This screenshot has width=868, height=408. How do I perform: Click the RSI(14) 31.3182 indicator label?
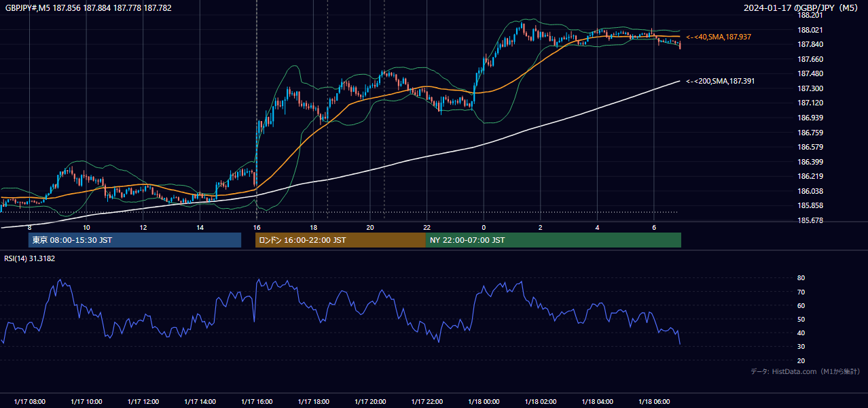pyautogui.click(x=29, y=258)
